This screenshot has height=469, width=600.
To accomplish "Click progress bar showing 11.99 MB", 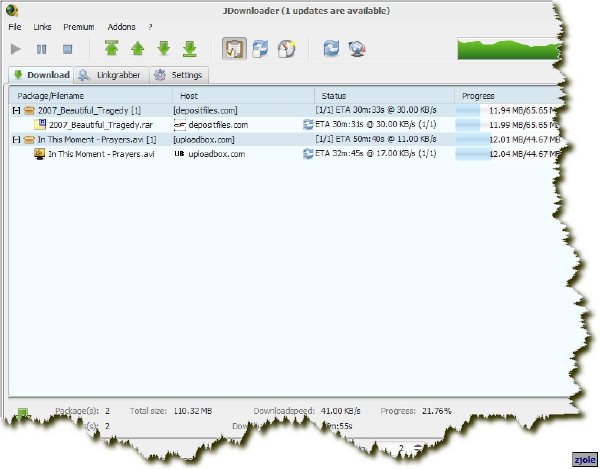I will pyautogui.click(x=507, y=125).
